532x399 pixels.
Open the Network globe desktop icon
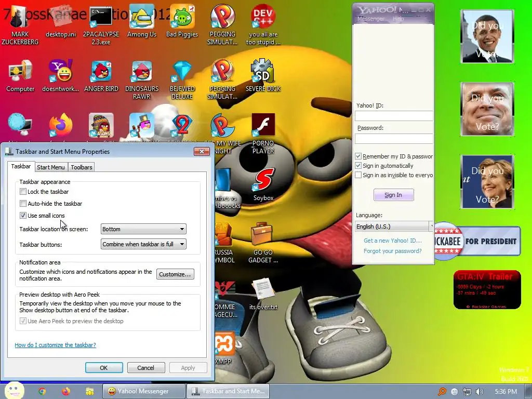20,125
